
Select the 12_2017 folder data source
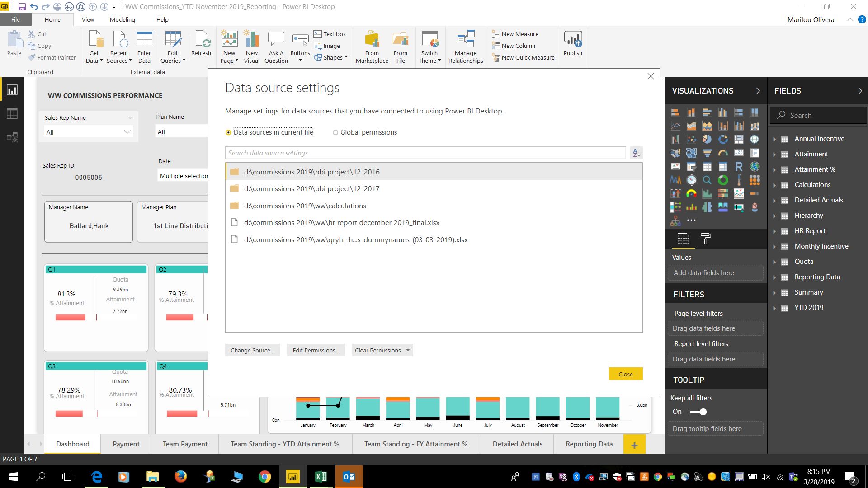click(434, 189)
